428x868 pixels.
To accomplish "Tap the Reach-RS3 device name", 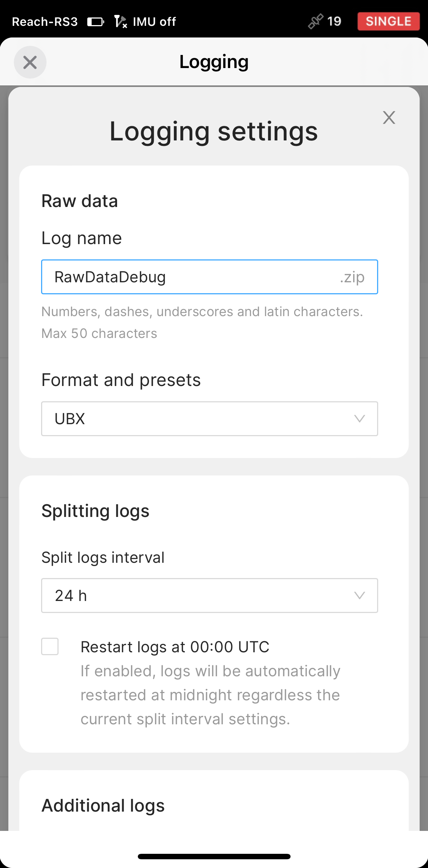I will [x=45, y=22].
